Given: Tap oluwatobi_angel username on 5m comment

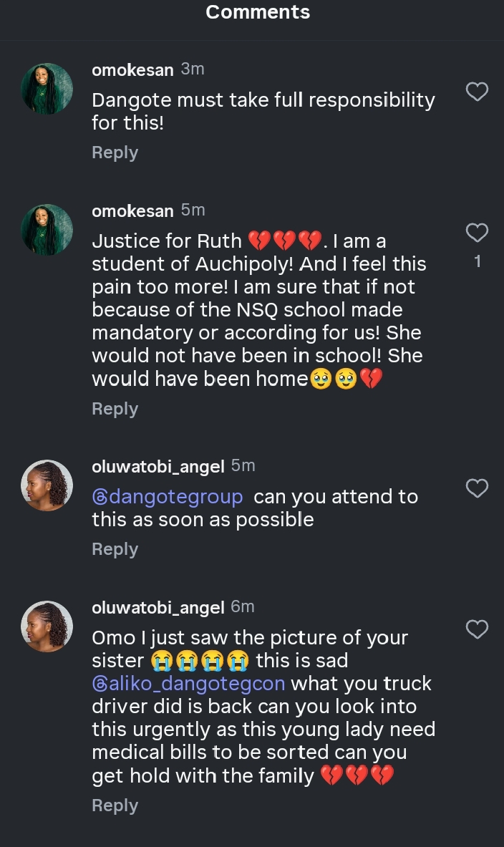Looking at the screenshot, I should pyautogui.click(x=158, y=467).
